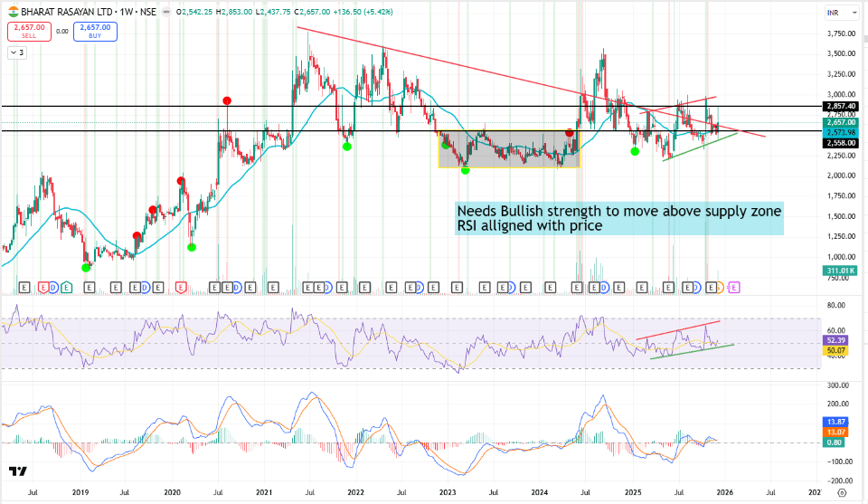The width and height of the screenshot is (868, 504).
Task: Click the SELL 2,657.00 button
Action: pyautogui.click(x=29, y=32)
